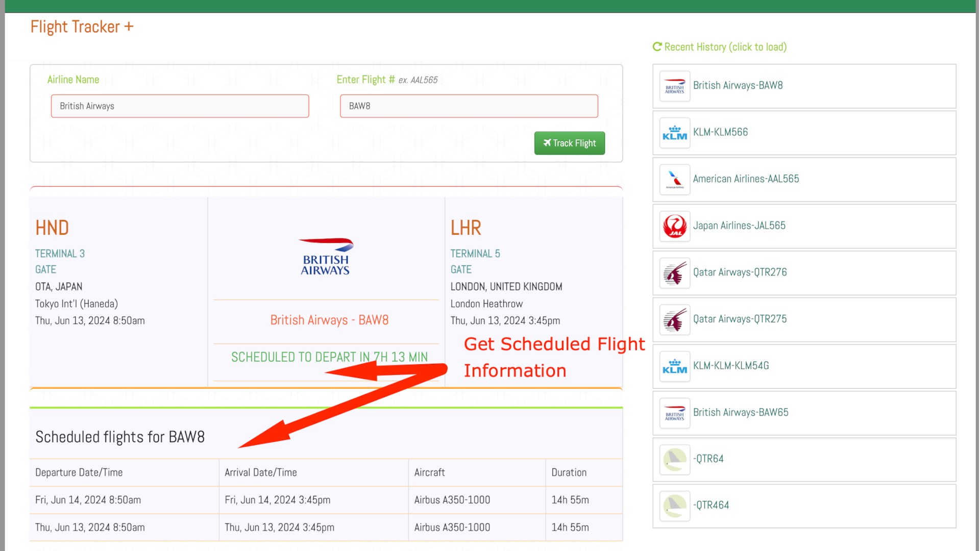Load KLM-KLM566 from recent history
The height and width of the screenshot is (551, 980).
click(x=804, y=133)
